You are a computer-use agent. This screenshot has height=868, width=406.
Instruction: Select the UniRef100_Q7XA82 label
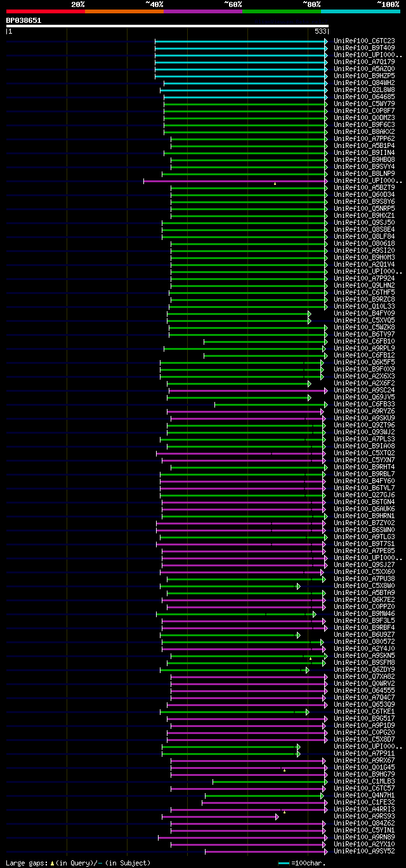364,677
